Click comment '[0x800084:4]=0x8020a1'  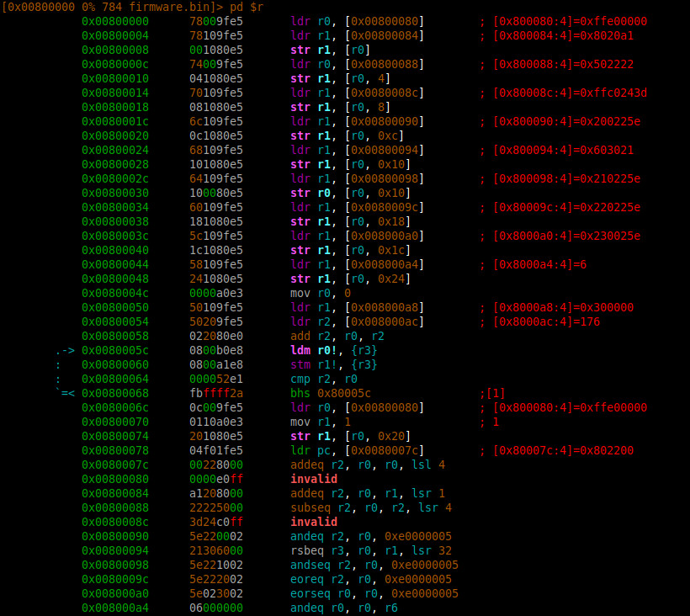point(563,35)
